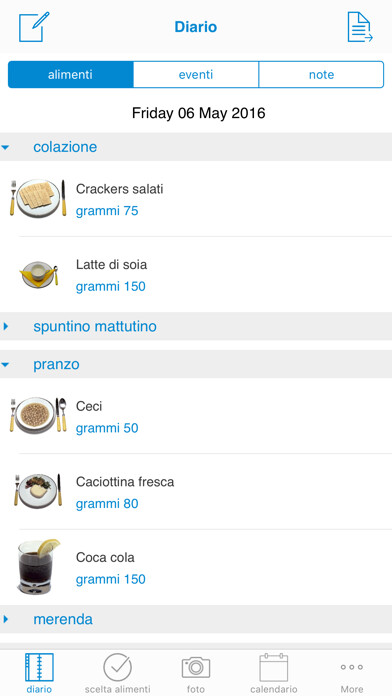Tap the Caciottina fresca plate image
Image resolution: width=392 pixels, height=696 pixels.
pos(38,491)
